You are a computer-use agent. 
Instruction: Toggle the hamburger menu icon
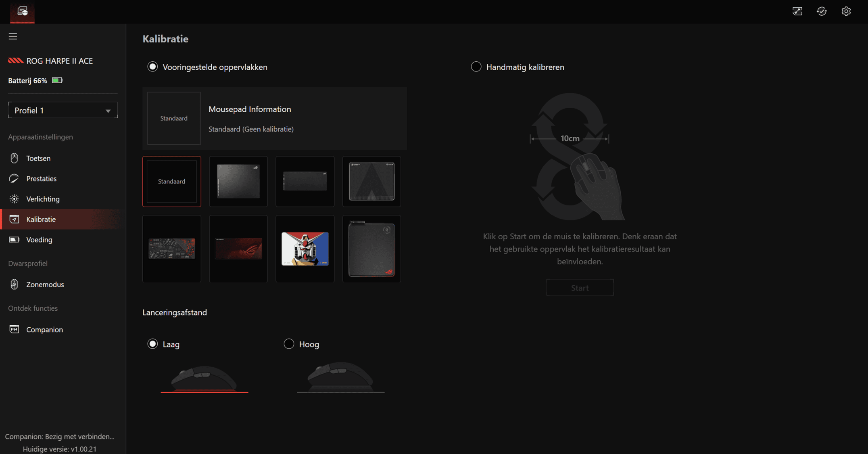[13, 36]
